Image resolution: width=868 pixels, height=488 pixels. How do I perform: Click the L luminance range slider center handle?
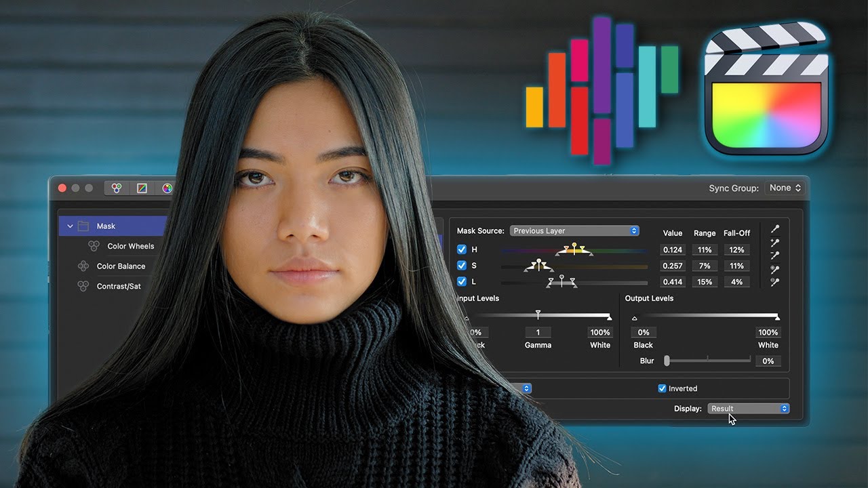tap(561, 280)
